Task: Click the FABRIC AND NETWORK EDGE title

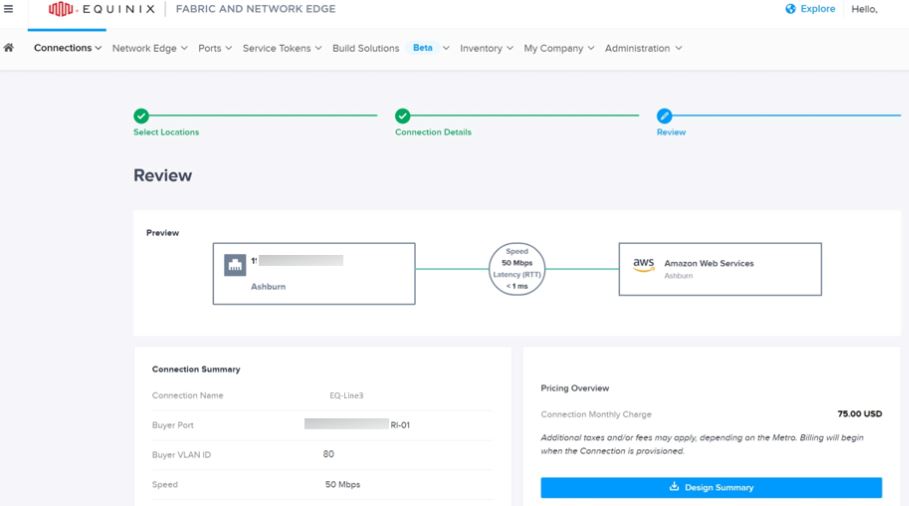Action: point(256,9)
